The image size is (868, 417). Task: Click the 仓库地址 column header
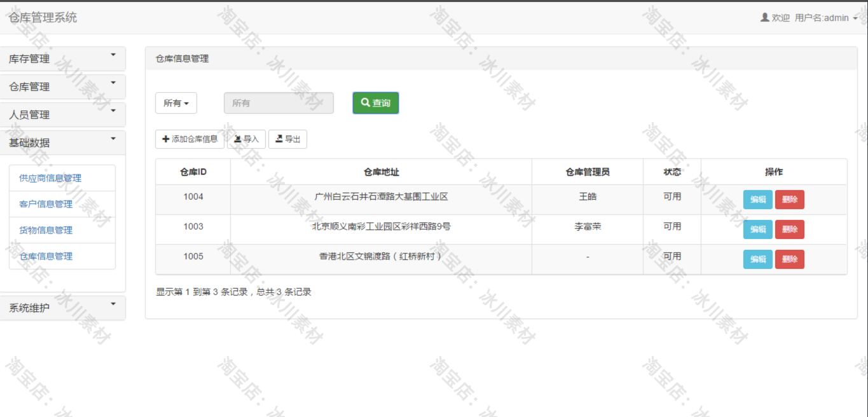click(x=382, y=172)
